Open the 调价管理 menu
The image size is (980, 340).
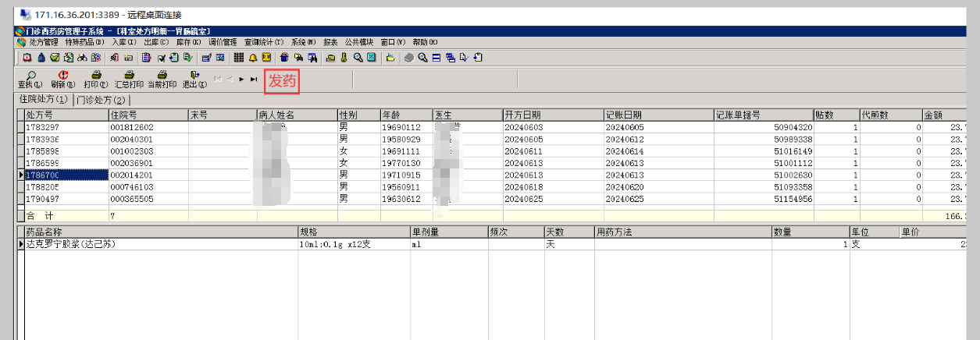click(x=223, y=42)
